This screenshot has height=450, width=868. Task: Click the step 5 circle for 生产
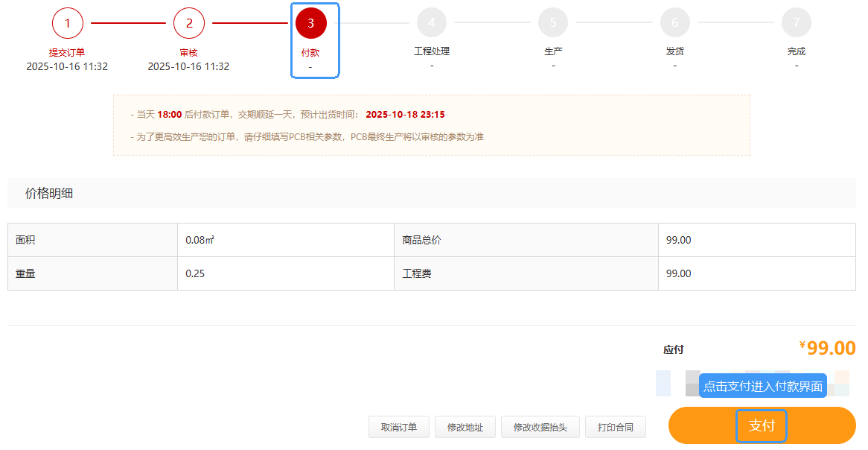pyautogui.click(x=553, y=23)
